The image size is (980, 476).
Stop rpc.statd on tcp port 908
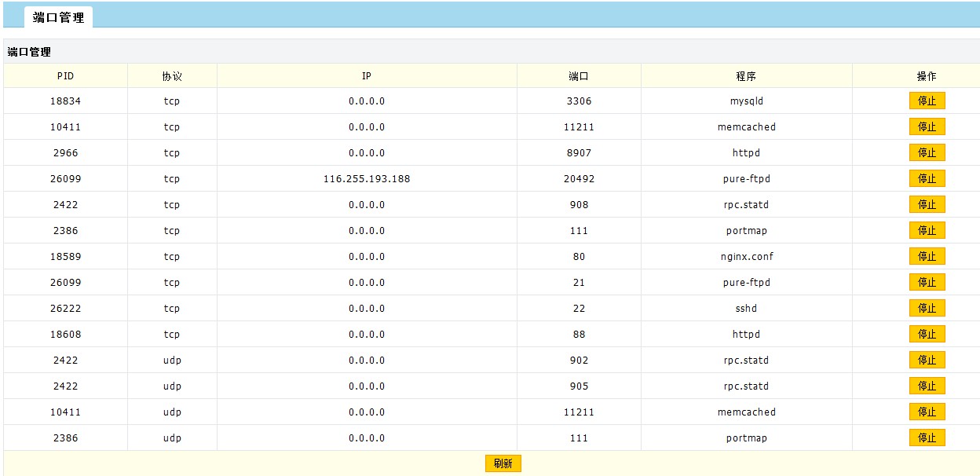tap(927, 205)
